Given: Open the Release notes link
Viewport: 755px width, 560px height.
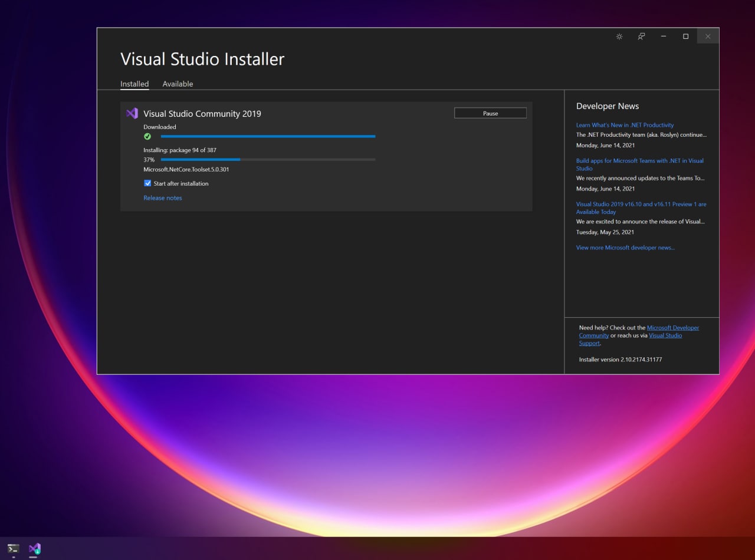Looking at the screenshot, I should (x=163, y=198).
